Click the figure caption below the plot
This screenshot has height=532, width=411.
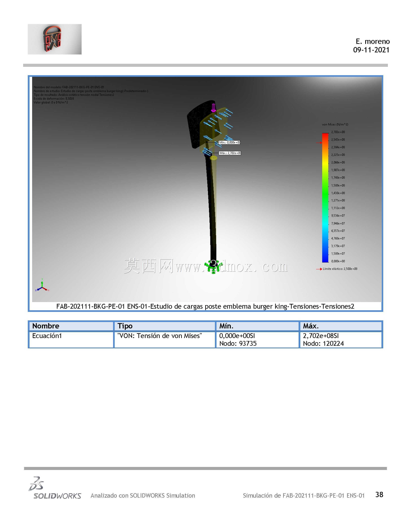205,306
